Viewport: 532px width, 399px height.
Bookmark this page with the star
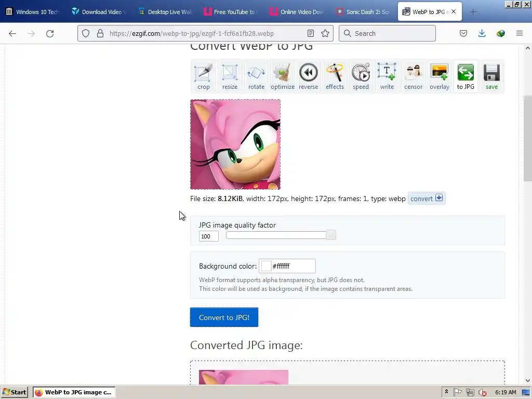coord(325,33)
